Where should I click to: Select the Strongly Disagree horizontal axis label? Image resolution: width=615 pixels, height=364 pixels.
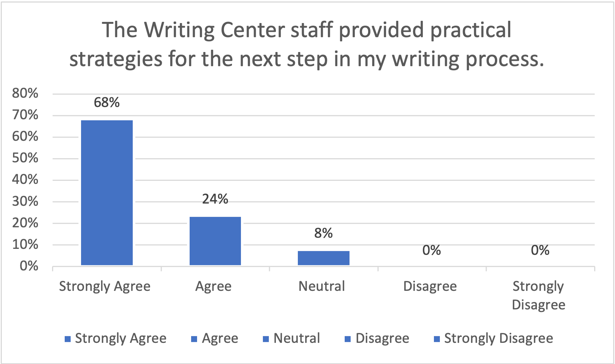coord(538,295)
